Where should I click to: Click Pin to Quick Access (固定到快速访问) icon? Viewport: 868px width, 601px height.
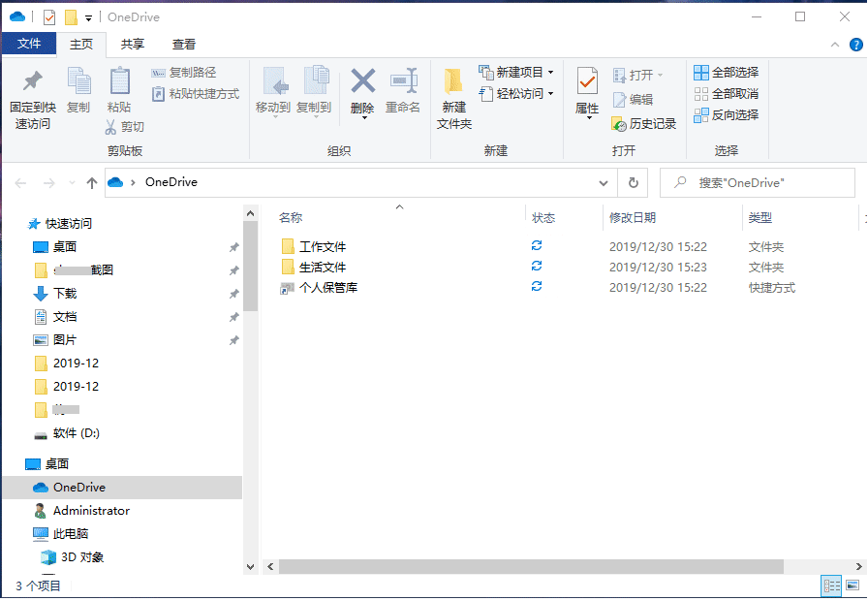pos(33,81)
